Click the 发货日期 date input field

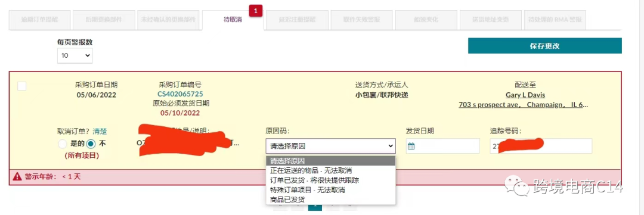442,146
